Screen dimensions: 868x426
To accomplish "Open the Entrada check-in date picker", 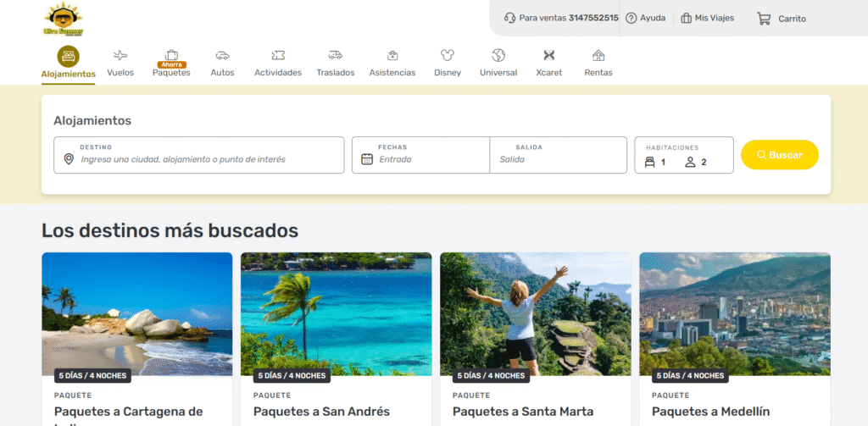I will click(x=420, y=155).
